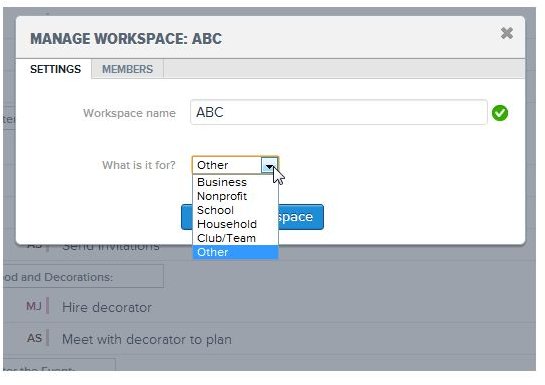Screen dimensions: 545x385
Task: Open the Settings tab
Action: point(55,69)
